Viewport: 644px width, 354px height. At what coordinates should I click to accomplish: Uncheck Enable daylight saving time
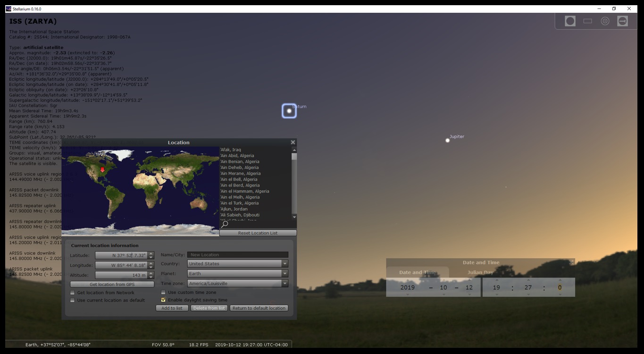(164, 300)
